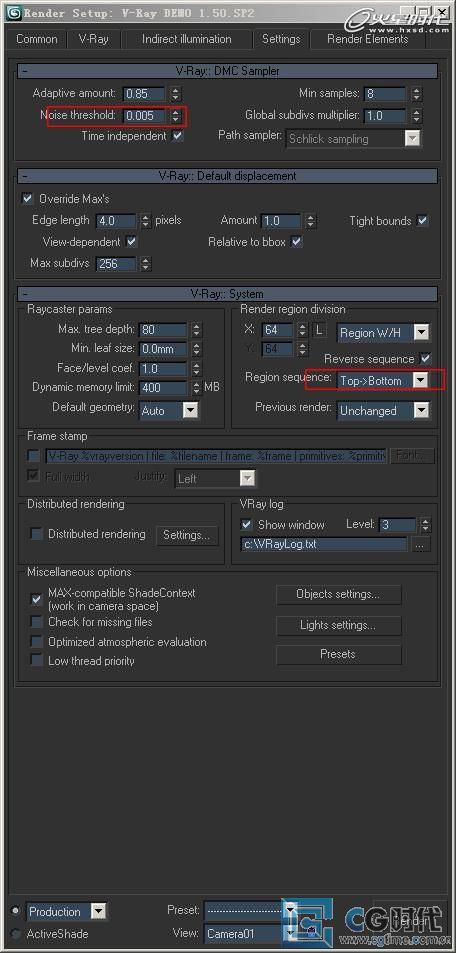The height and width of the screenshot is (953, 456).
Task: Open the Path sampler dropdown
Action: (x=354, y=139)
